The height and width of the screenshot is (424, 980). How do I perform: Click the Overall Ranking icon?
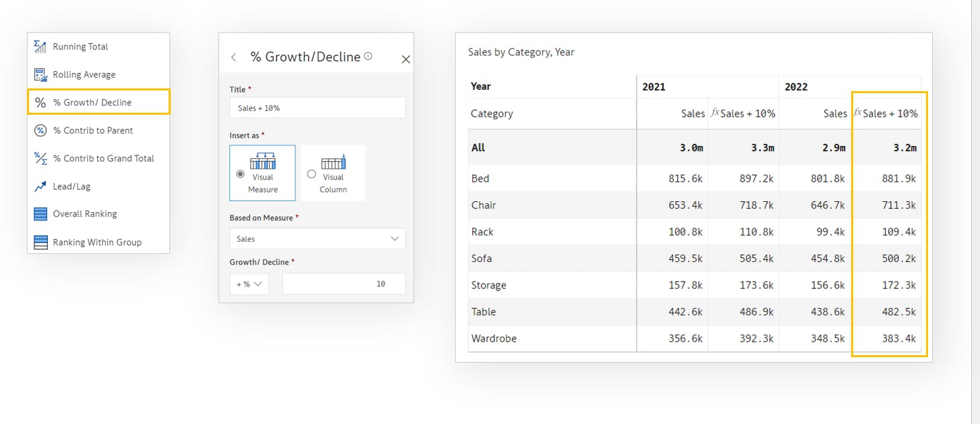(x=40, y=214)
